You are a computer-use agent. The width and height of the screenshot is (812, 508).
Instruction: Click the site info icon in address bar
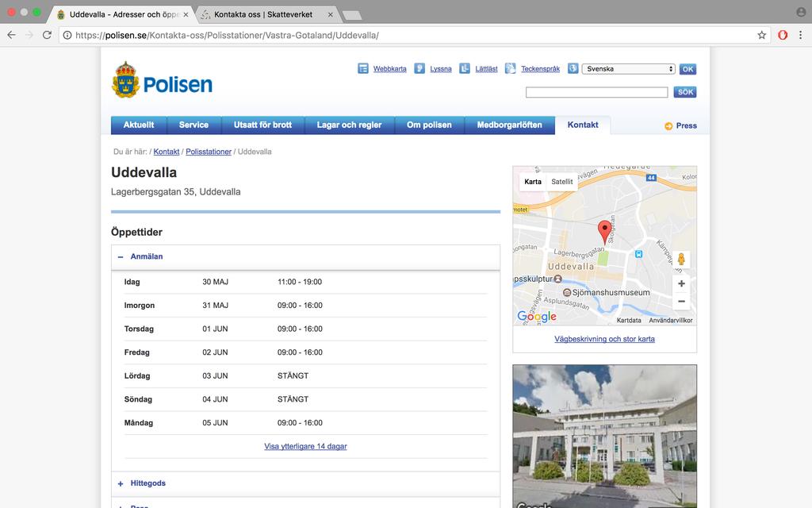tap(67, 35)
